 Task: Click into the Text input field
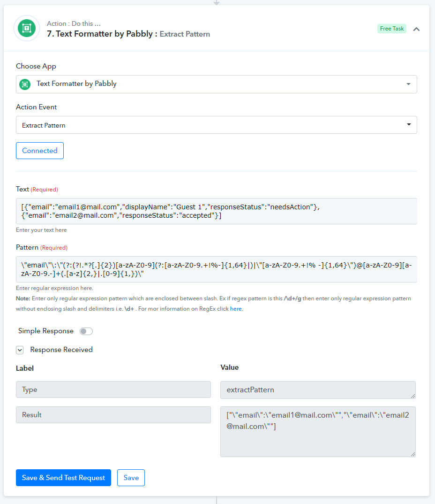[x=216, y=211]
